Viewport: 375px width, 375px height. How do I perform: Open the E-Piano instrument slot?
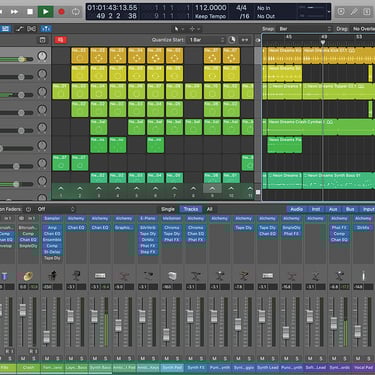click(x=148, y=219)
